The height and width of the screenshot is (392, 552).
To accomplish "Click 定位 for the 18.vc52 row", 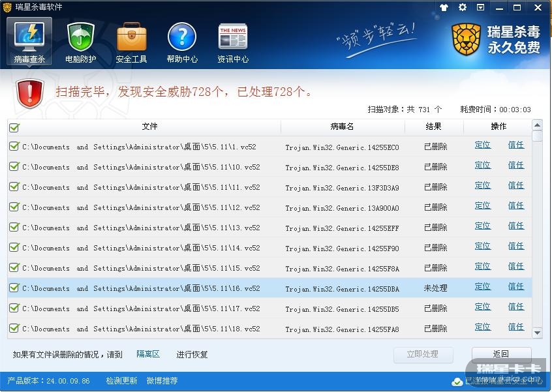I will tap(483, 327).
